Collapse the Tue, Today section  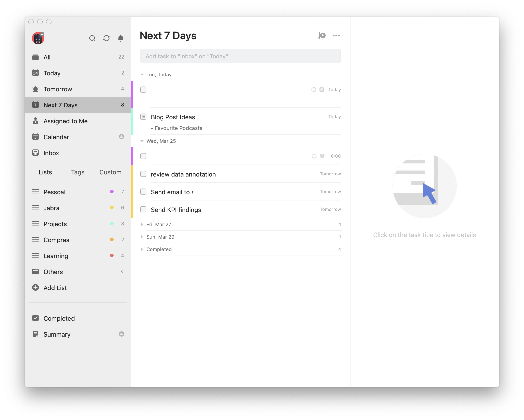[x=142, y=75]
